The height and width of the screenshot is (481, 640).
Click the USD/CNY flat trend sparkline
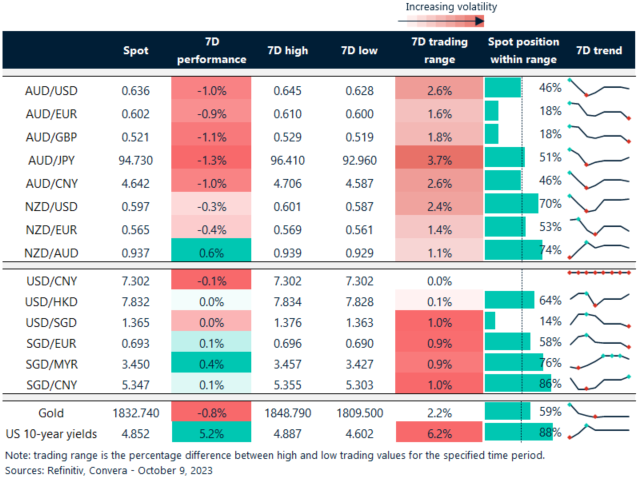pos(597,272)
